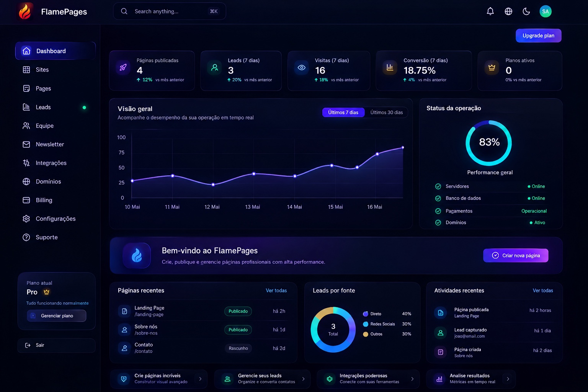Click the blue flame icon in welcome banner
The image size is (588, 392).
(x=137, y=255)
